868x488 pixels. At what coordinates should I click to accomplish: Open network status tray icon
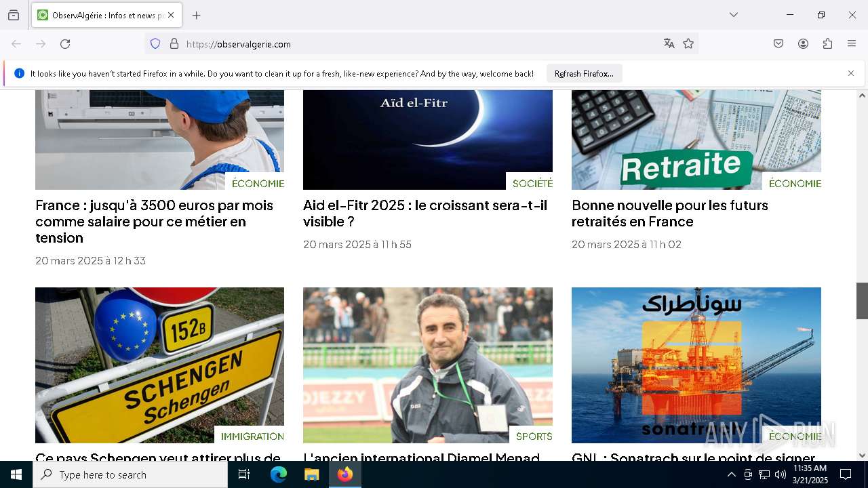click(x=764, y=474)
